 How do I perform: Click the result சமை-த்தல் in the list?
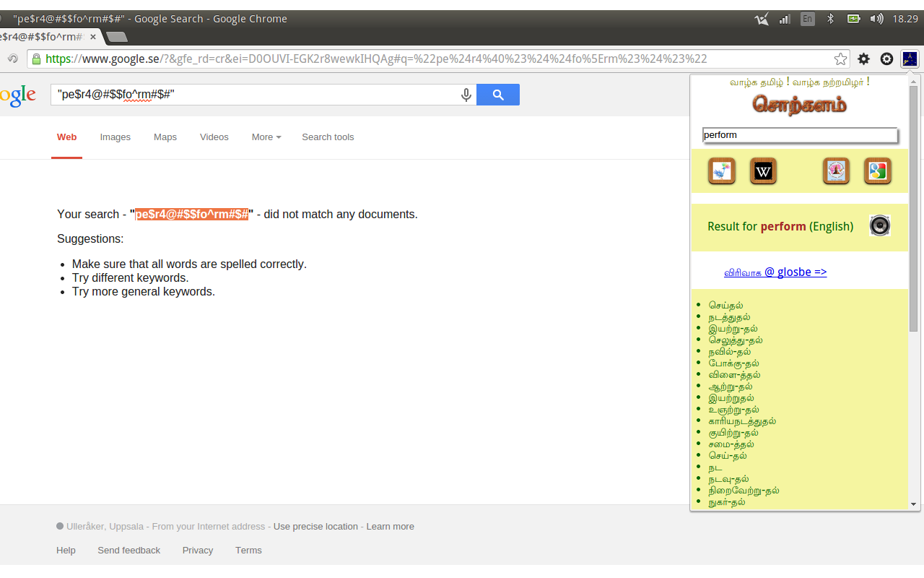(x=731, y=444)
